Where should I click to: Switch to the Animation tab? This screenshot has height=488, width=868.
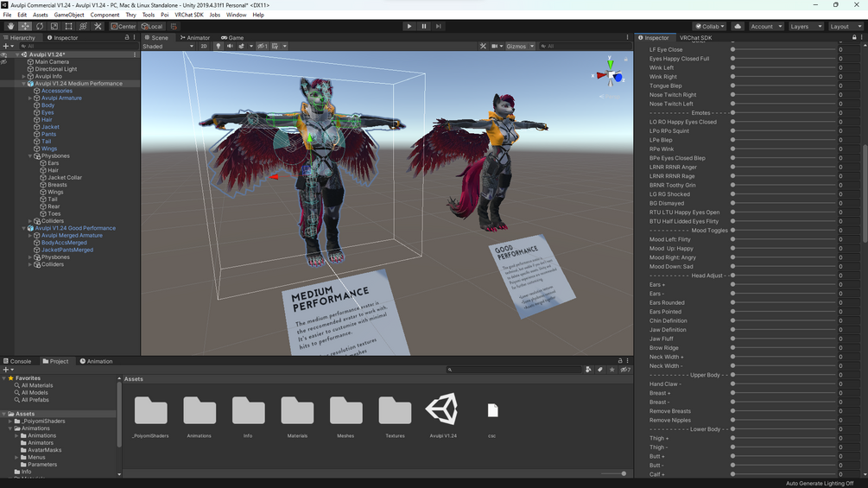coord(96,361)
